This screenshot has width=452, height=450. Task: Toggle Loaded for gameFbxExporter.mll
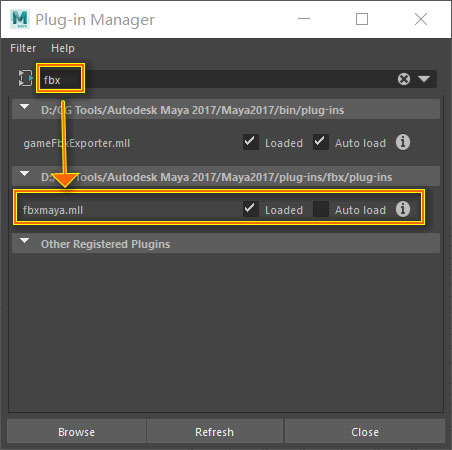tap(251, 142)
